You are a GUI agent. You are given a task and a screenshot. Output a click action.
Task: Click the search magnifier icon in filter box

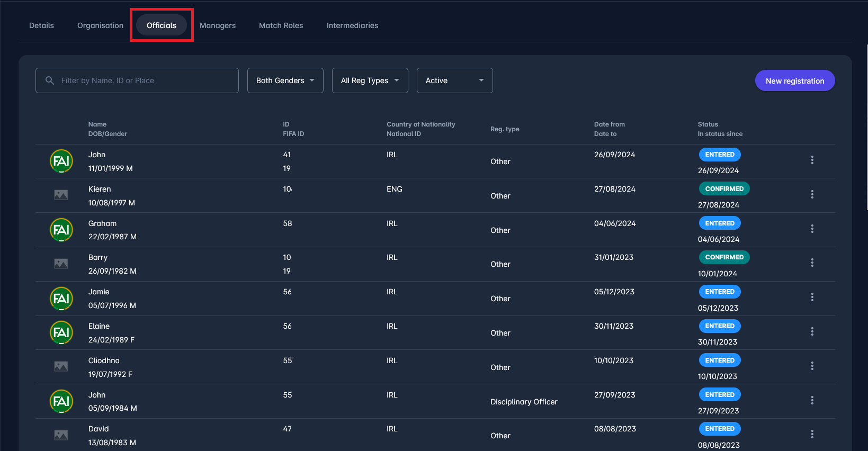(50, 80)
